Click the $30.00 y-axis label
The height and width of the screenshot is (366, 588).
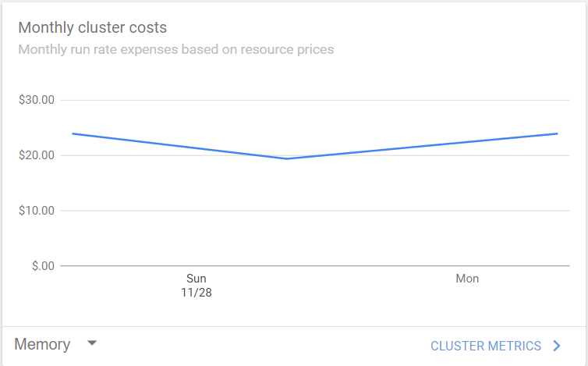click(x=36, y=100)
